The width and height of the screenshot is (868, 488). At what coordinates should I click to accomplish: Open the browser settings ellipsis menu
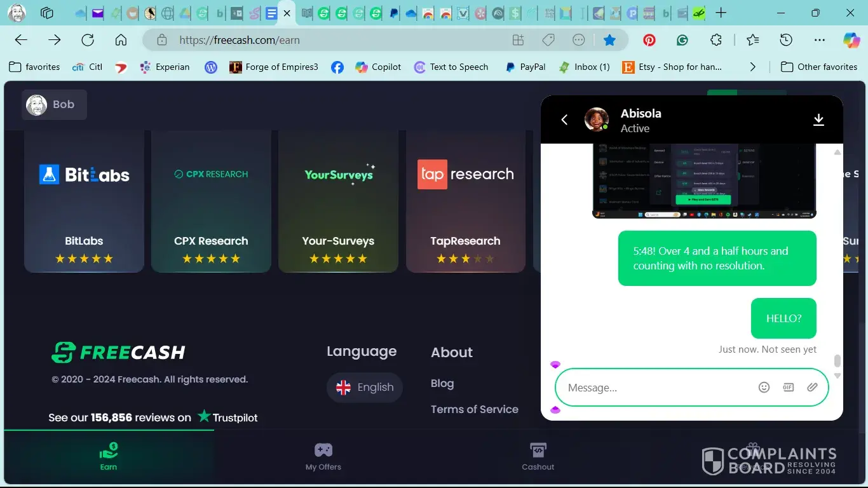coord(819,40)
